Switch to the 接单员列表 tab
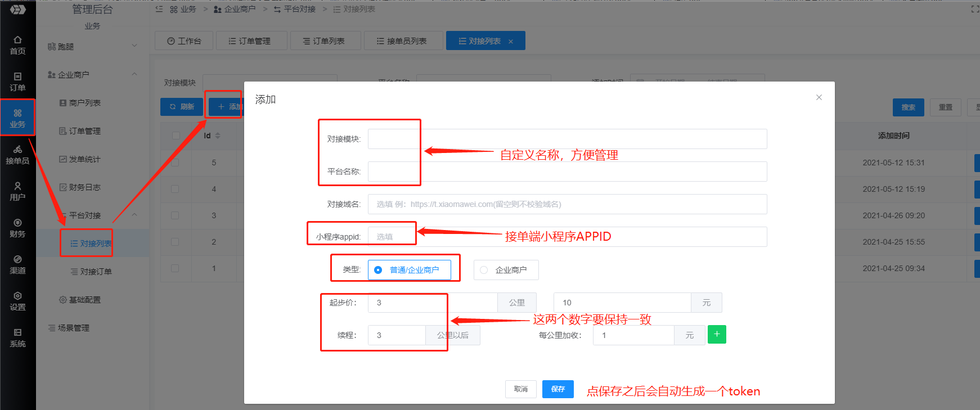The image size is (980, 410). pos(403,40)
